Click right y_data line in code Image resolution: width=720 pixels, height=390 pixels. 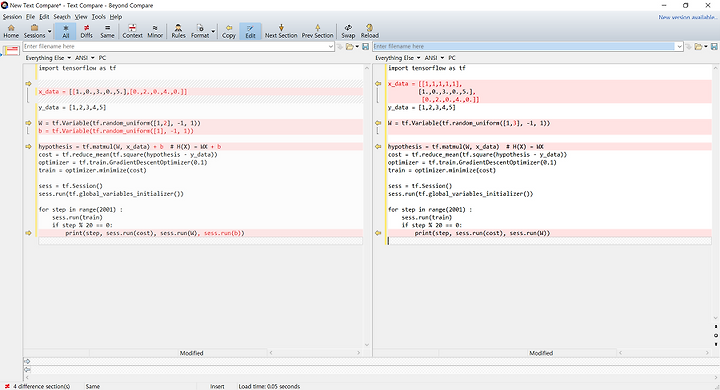[x=422, y=107]
